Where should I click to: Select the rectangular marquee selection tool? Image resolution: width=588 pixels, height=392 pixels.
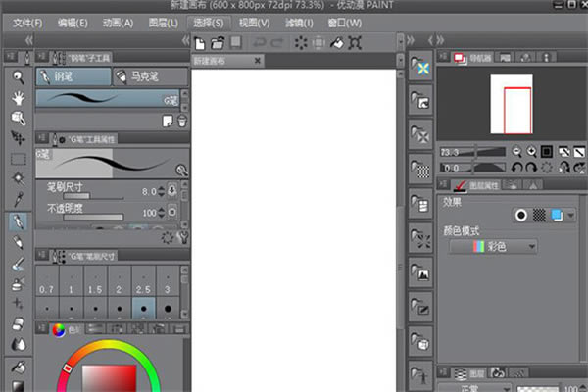pos(18,158)
